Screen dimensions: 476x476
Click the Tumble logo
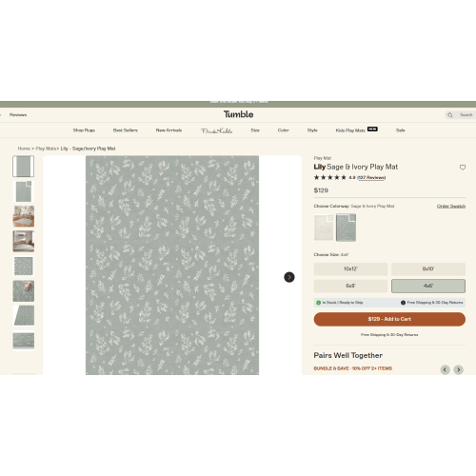coord(238,114)
